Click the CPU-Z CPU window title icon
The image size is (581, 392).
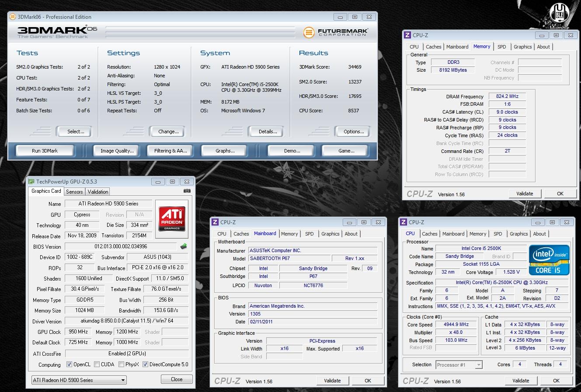click(403, 222)
